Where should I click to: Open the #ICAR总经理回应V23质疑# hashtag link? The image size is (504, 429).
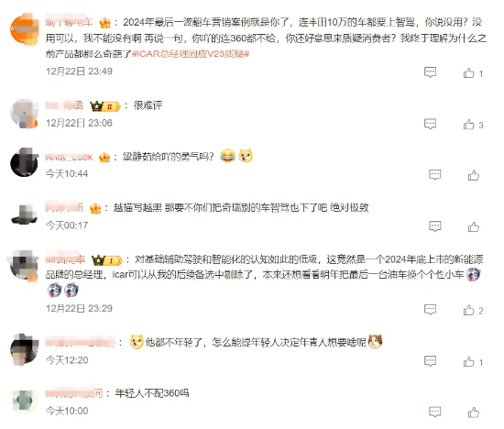(x=191, y=54)
